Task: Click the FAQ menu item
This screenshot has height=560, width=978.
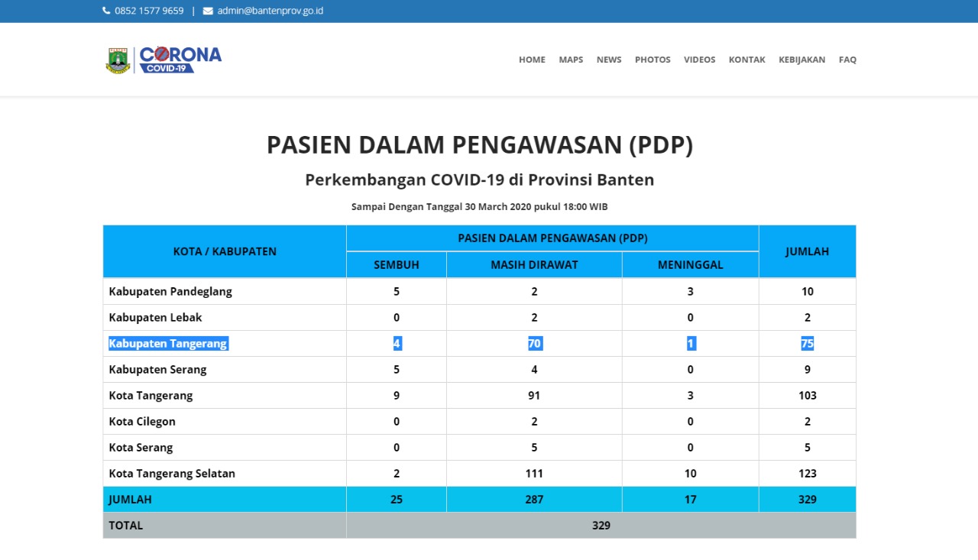Action: (847, 60)
